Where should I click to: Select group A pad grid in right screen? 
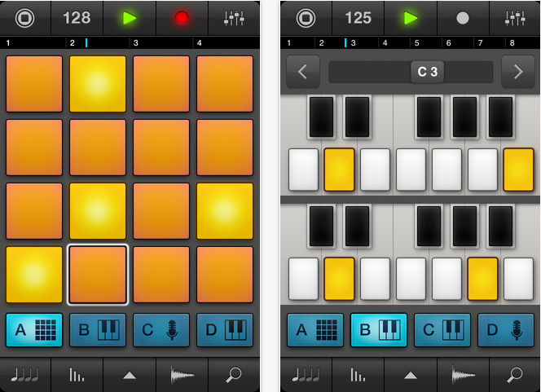click(x=315, y=330)
